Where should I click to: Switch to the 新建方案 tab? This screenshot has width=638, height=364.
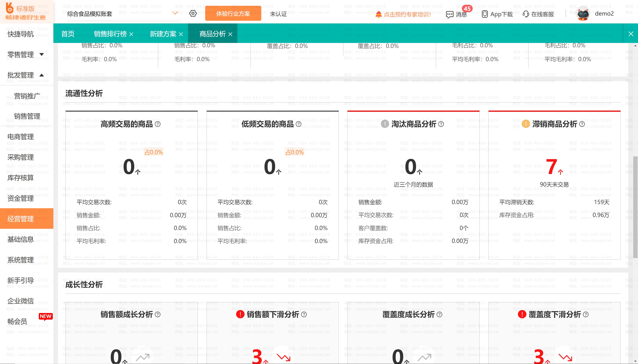pyautogui.click(x=163, y=34)
